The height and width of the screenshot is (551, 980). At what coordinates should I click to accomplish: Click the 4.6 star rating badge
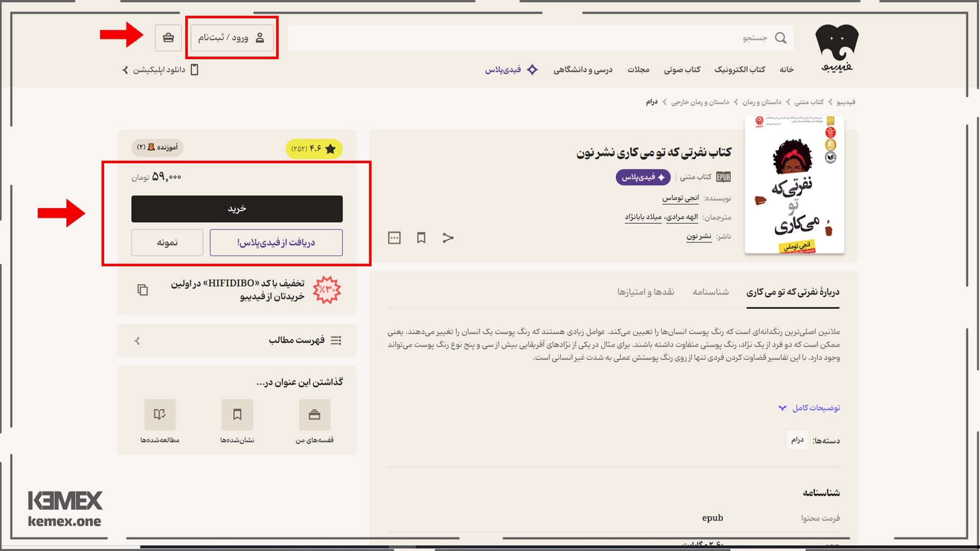pos(314,148)
